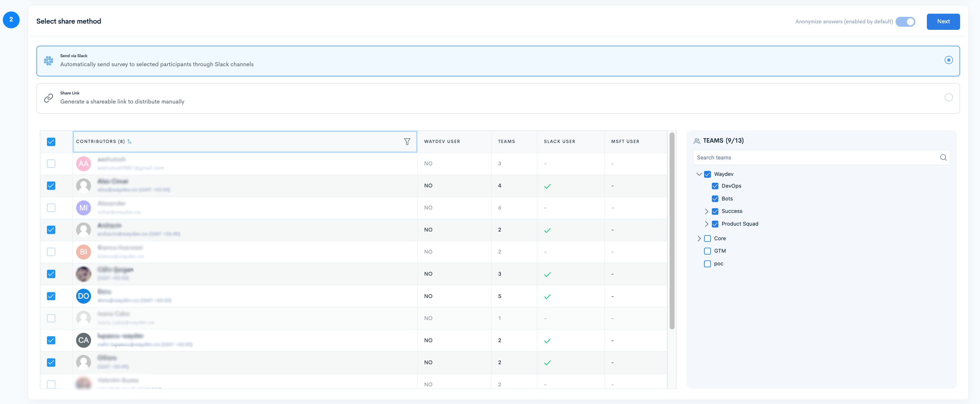980x404 pixels.
Task: Click the Teams column header
Action: pyautogui.click(x=506, y=141)
